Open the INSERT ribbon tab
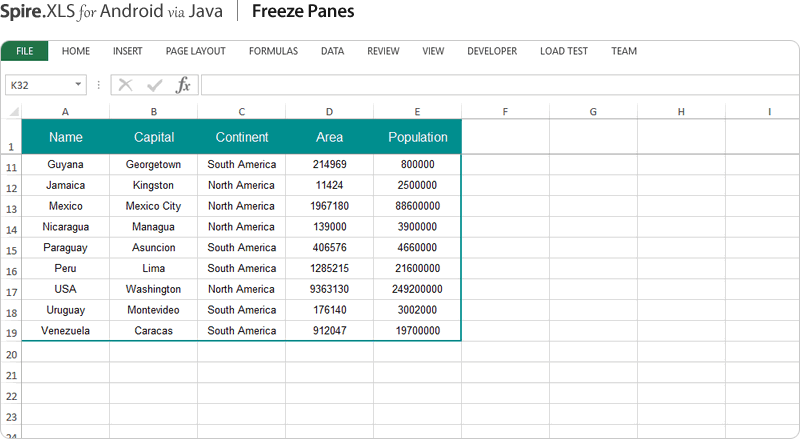Viewport: 800px width, 440px height. tap(127, 51)
